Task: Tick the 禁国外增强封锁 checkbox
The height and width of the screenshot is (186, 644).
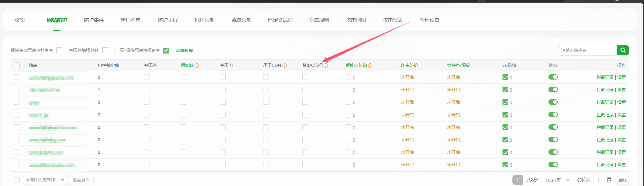Action: coord(105,50)
